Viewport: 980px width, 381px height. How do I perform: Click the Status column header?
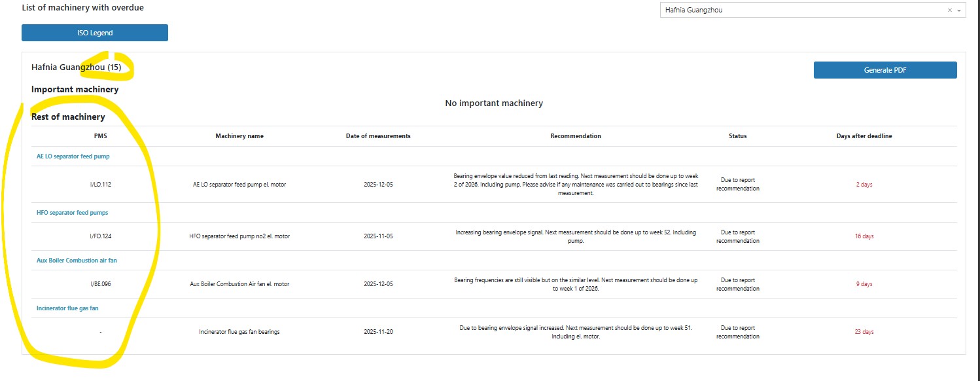737,136
